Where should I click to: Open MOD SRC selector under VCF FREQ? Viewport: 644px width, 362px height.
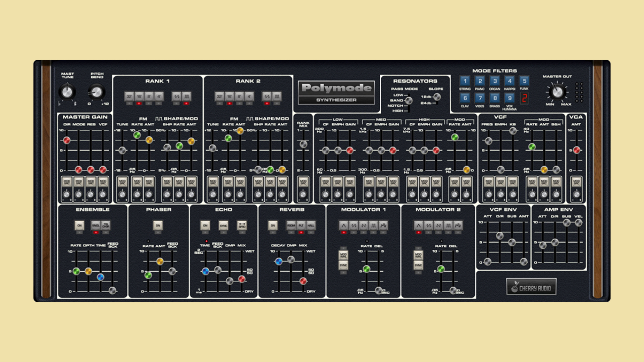489,182
